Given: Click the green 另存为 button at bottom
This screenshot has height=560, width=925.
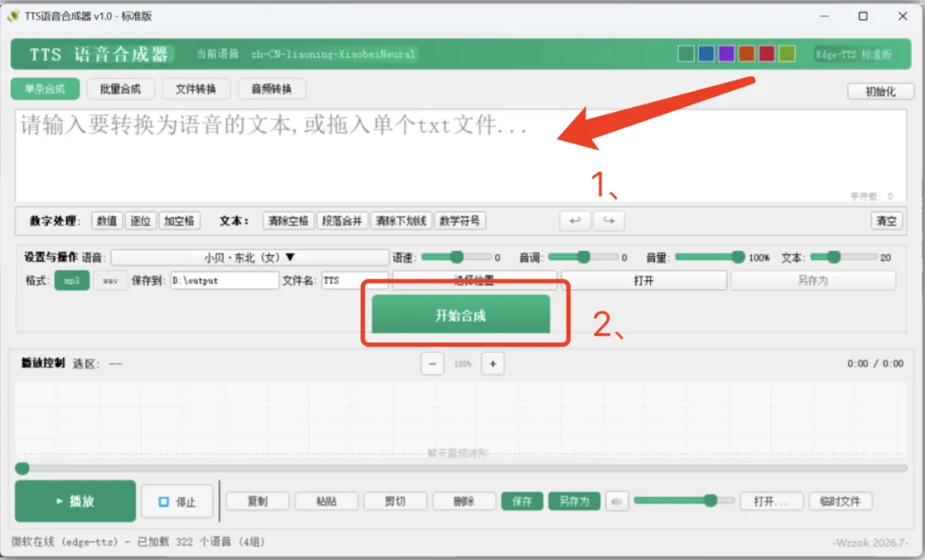Looking at the screenshot, I should tap(574, 502).
